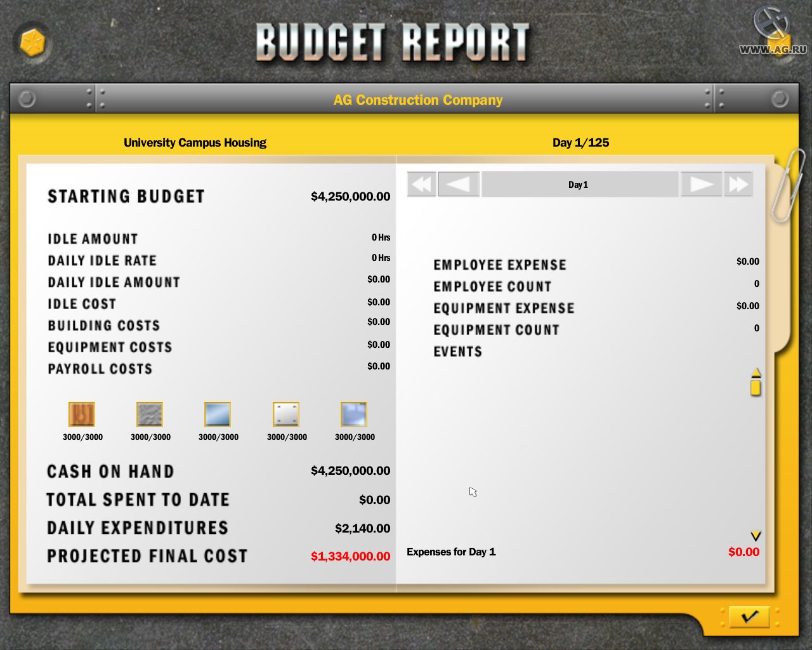Click the Cash On Hand label
812x650 pixels.
tap(110, 472)
